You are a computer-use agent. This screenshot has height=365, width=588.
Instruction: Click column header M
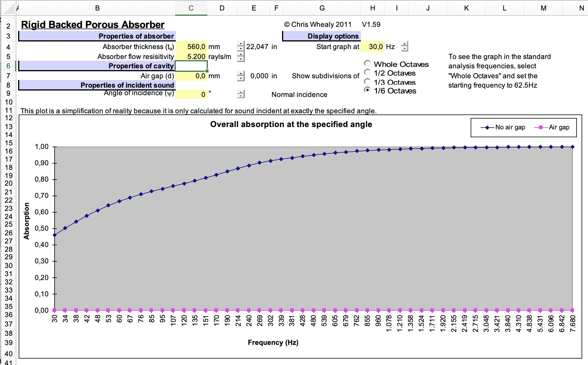543,8
